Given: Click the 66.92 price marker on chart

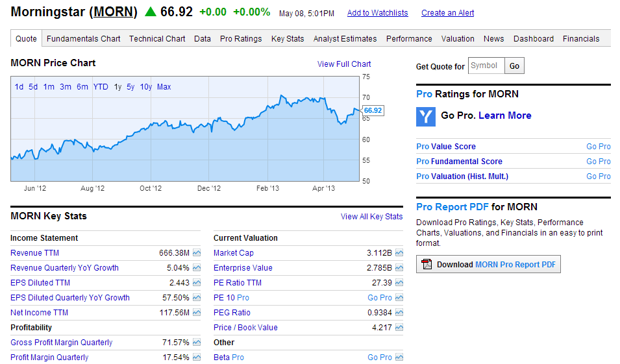Looking at the screenshot, I should (x=373, y=111).
